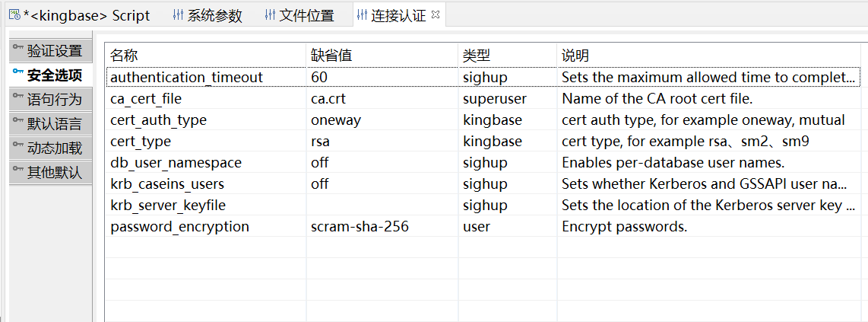
Task: Click the 缺省值 column header
Action: coord(331,56)
